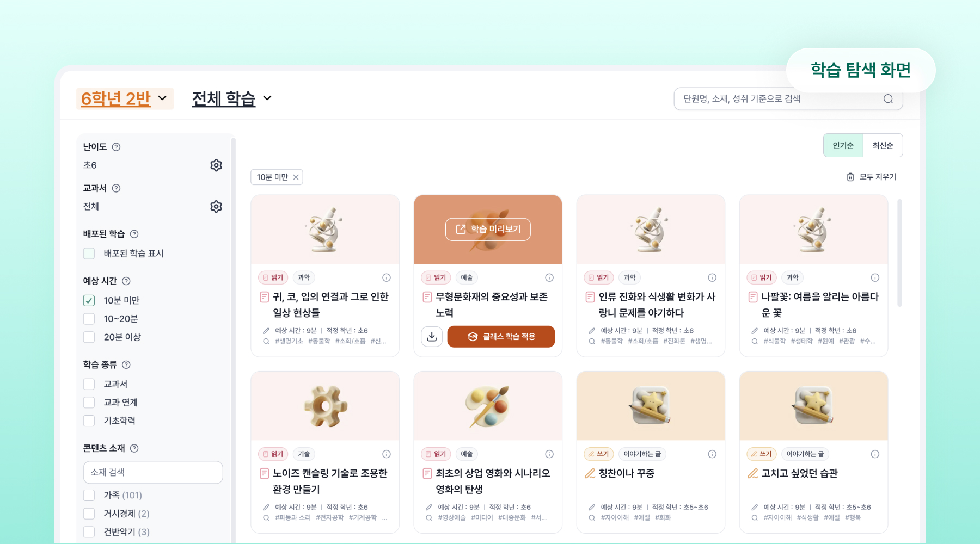Switch sorting to 최신순 tab
The image size is (980, 544).
(x=883, y=145)
